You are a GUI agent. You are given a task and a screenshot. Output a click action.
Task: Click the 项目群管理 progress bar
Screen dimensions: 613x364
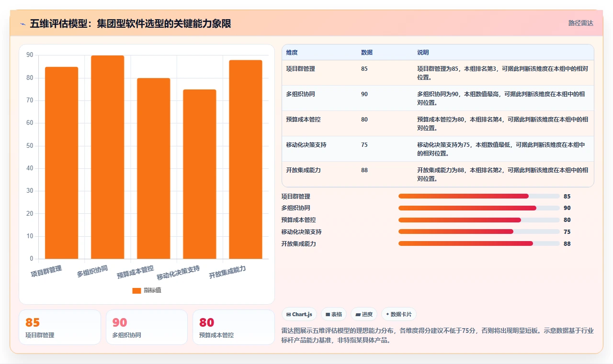pyautogui.click(x=479, y=196)
